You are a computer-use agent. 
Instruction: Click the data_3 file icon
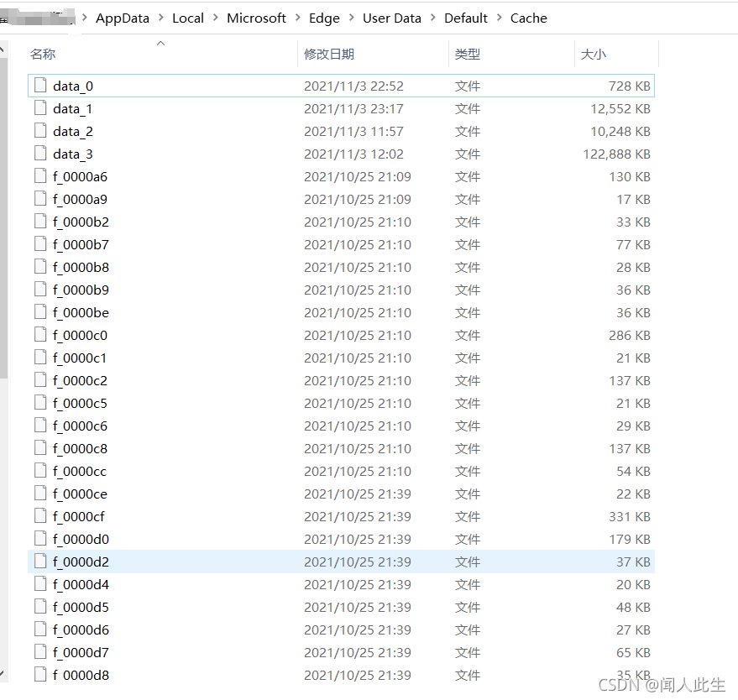40,154
